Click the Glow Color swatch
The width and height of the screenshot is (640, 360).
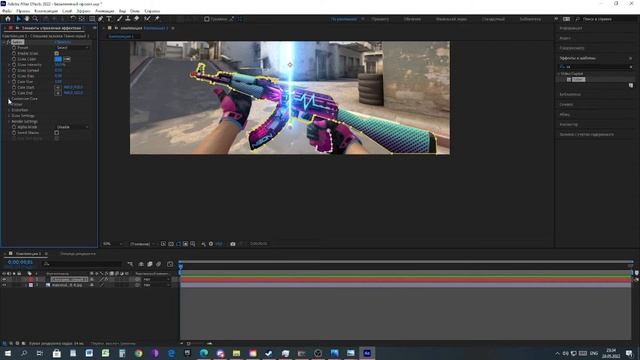point(58,59)
